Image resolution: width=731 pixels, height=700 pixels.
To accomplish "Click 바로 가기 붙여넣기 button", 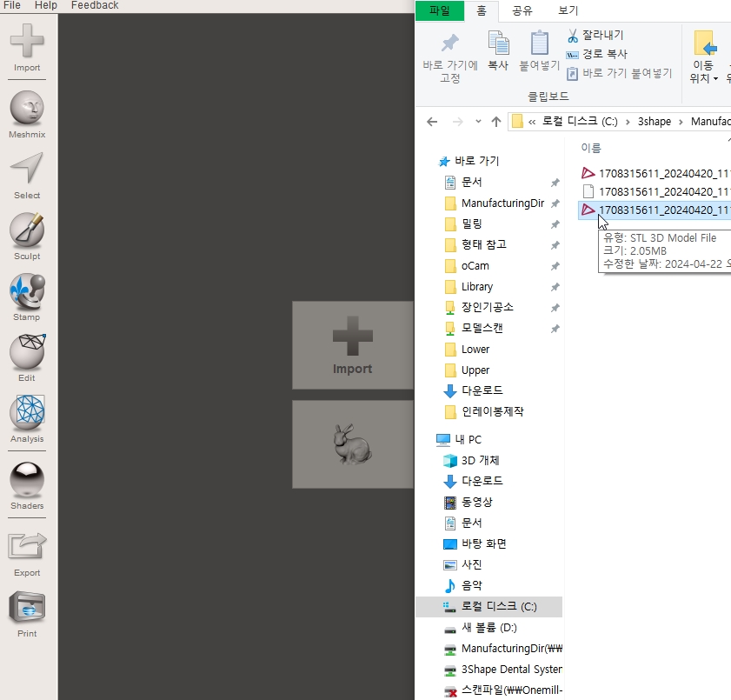I will point(619,73).
